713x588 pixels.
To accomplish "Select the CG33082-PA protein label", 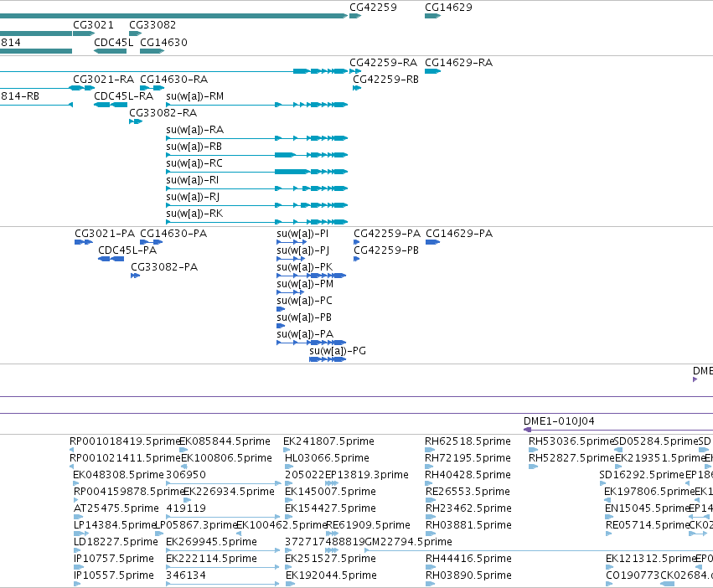I will 164,267.
